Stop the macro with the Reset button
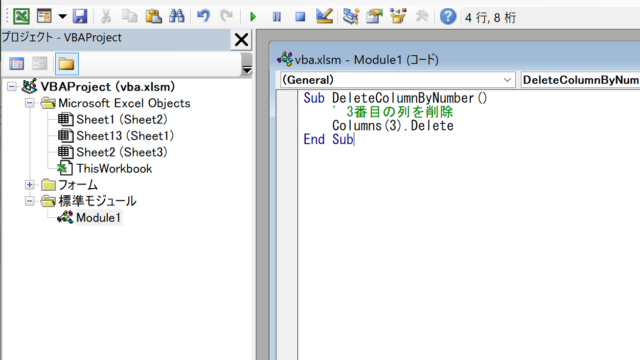 (x=300, y=17)
